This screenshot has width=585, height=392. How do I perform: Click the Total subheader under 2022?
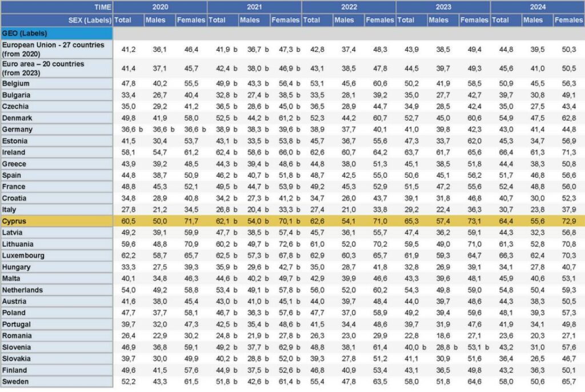click(317, 20)
